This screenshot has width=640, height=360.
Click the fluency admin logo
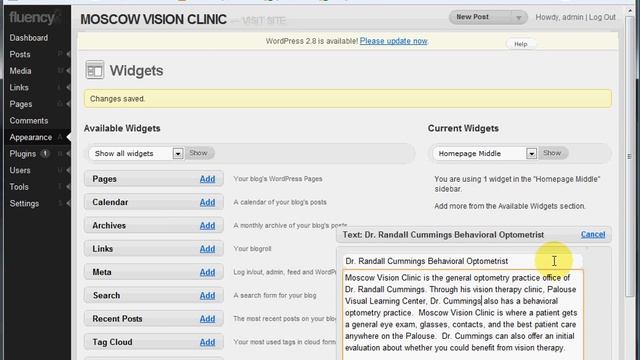35,18
